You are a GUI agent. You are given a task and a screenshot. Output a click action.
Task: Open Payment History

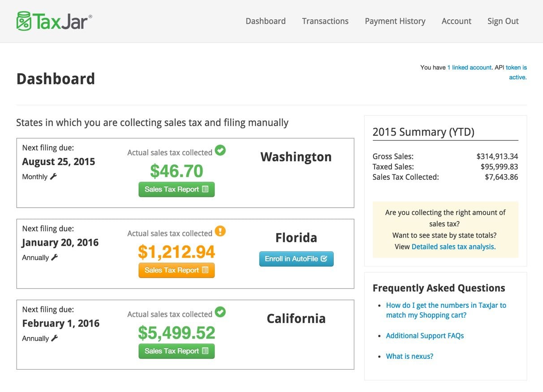pyautogui.click(x=395, y=21)
